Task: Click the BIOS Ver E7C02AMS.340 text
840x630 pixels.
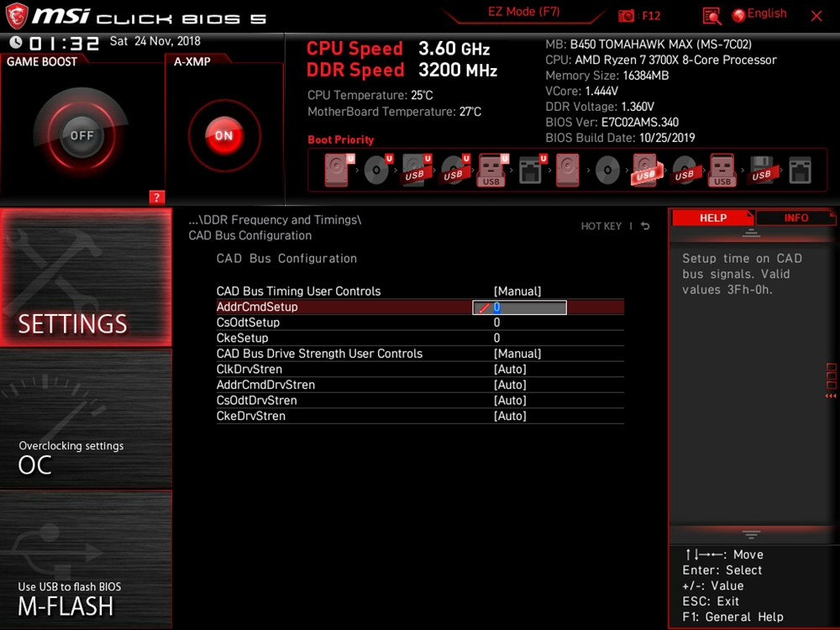Action: (612, 122)
